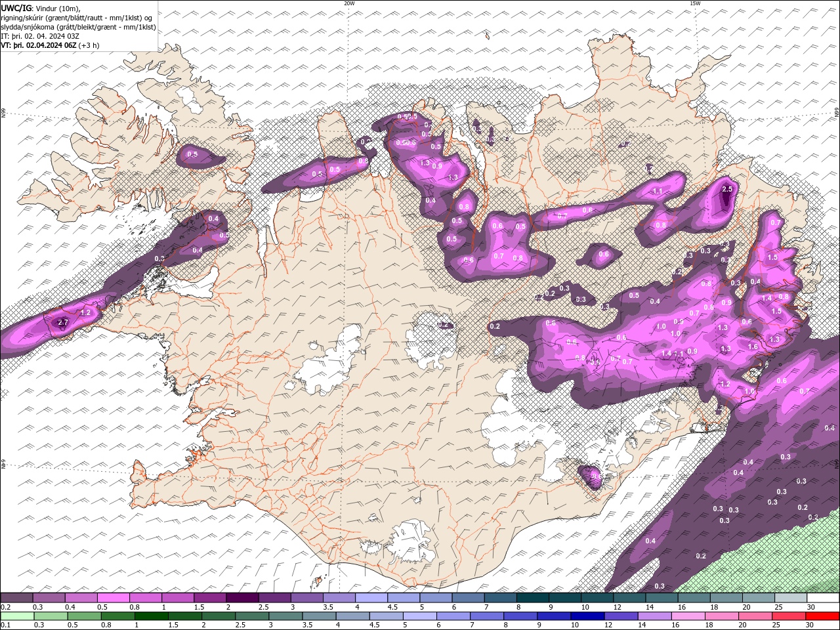The width and height of the screenshot is (840, 630).
Task: Click the light lavender swatch labelled 4 in purple legend row
Action: click(370, 598)
